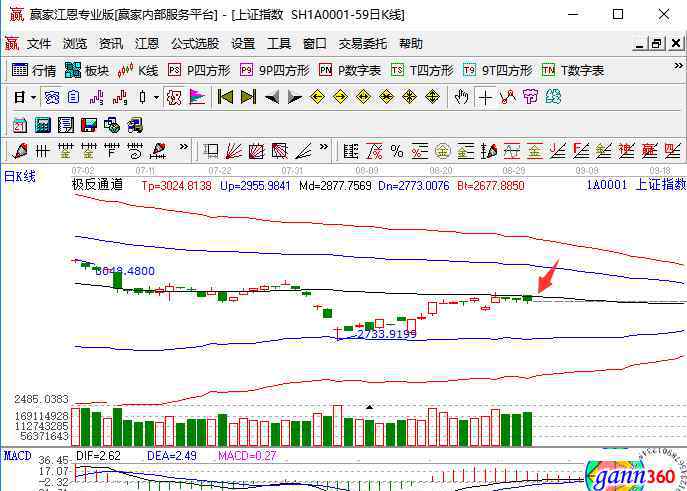Click yellow diamond horizontal-compress icon

[386, 97]
